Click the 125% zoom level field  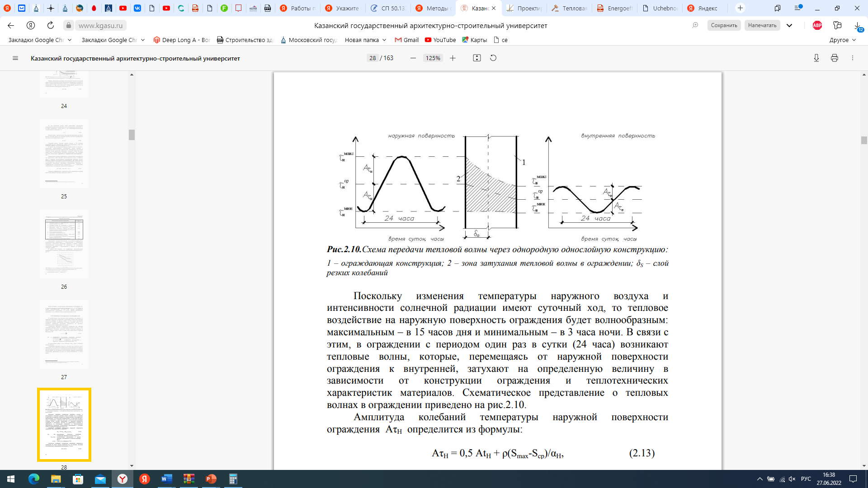click(433, 58)
